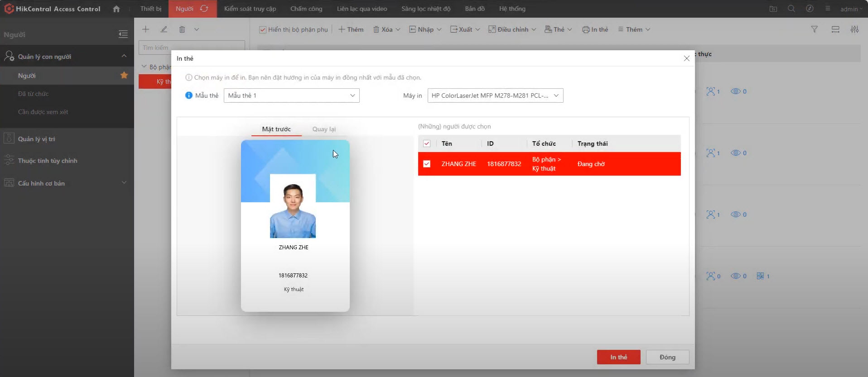Uncheck the ZHANG ZHE row checkbox
Image resolution: width=868 pixels, height=377 pixels.
coord(427,164)
